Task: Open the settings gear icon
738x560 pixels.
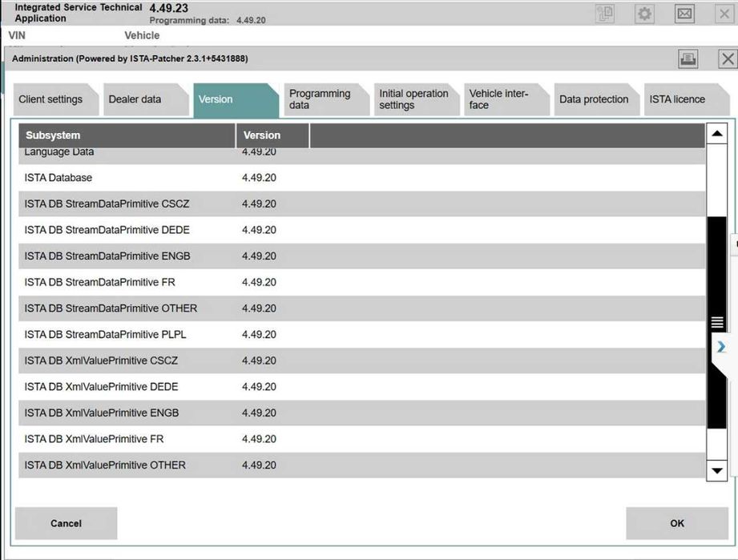Action: tap(644, 13)
